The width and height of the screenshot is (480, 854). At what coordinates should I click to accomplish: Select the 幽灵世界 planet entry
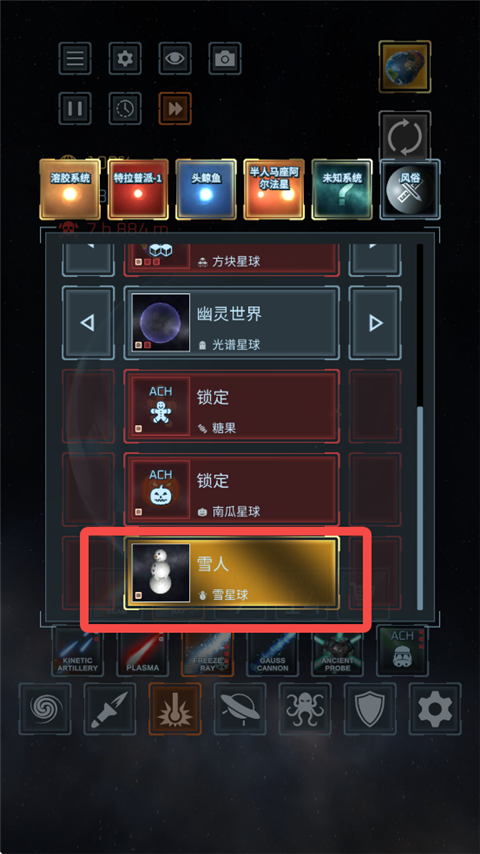tap(232, 323)
